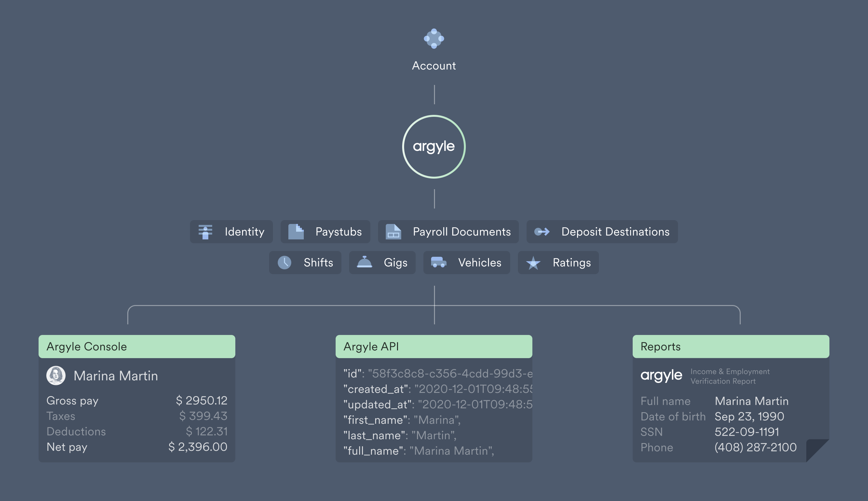
Task: Select the Gigs icon
Action: (364, 263)
